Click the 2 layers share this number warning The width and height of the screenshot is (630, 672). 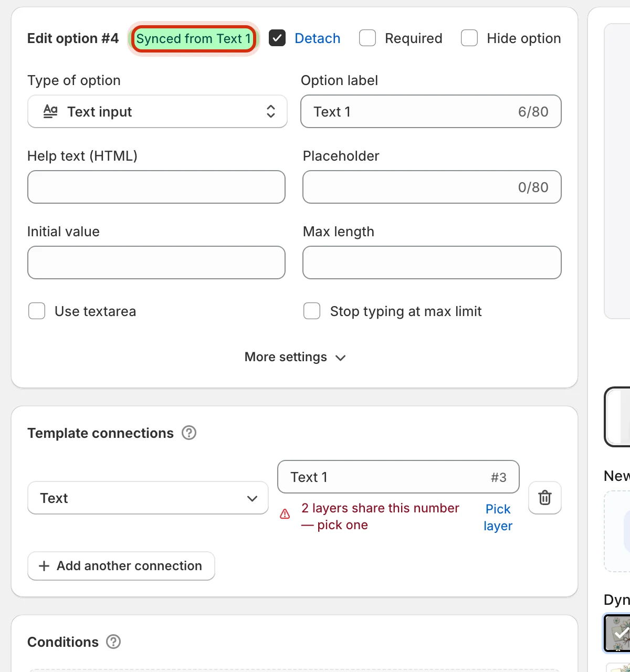380,517
